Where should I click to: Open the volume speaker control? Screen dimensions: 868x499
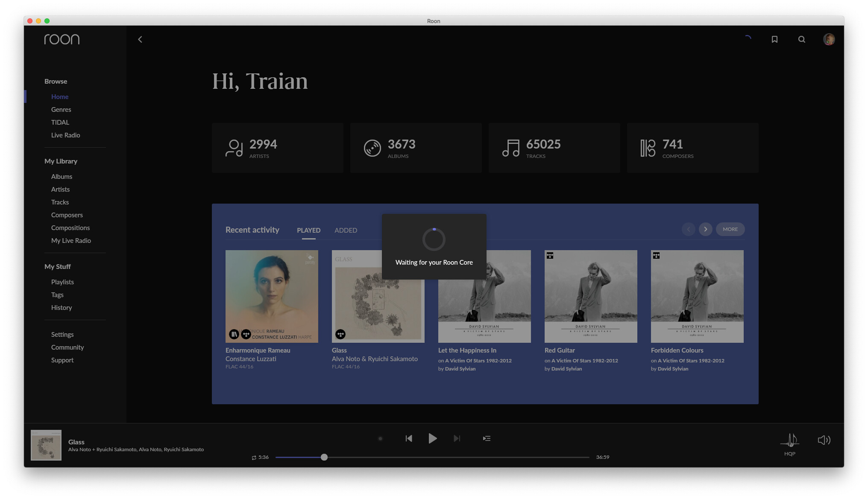coord(824,440)
